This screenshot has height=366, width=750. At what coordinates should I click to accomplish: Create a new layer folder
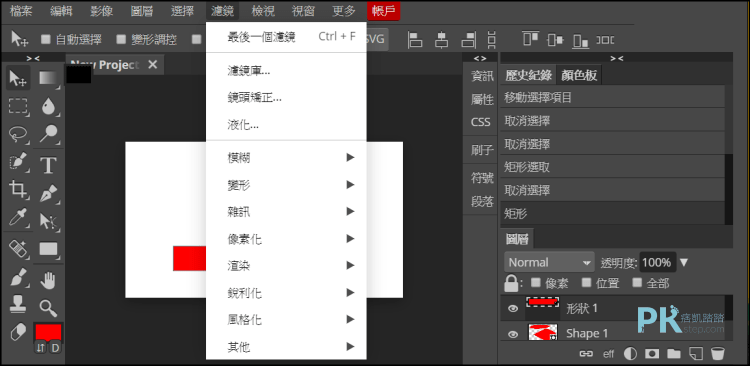[x=673, y=354]
